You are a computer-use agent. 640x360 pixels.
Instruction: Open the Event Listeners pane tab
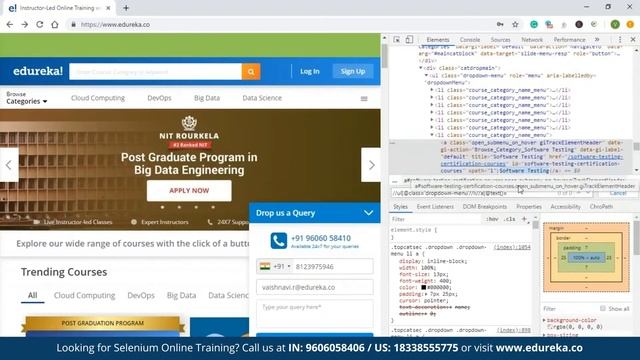pos(435,207)
